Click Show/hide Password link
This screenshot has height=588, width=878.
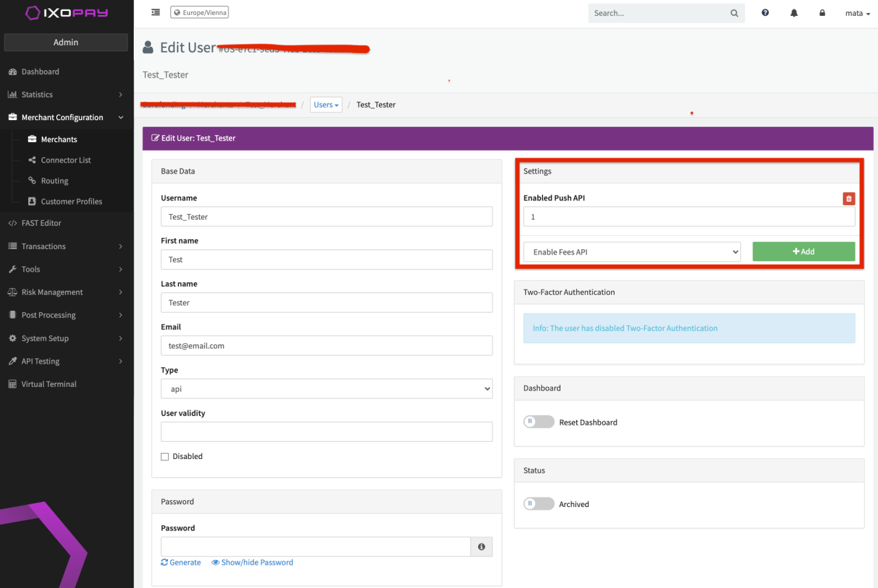coord(252,563)
